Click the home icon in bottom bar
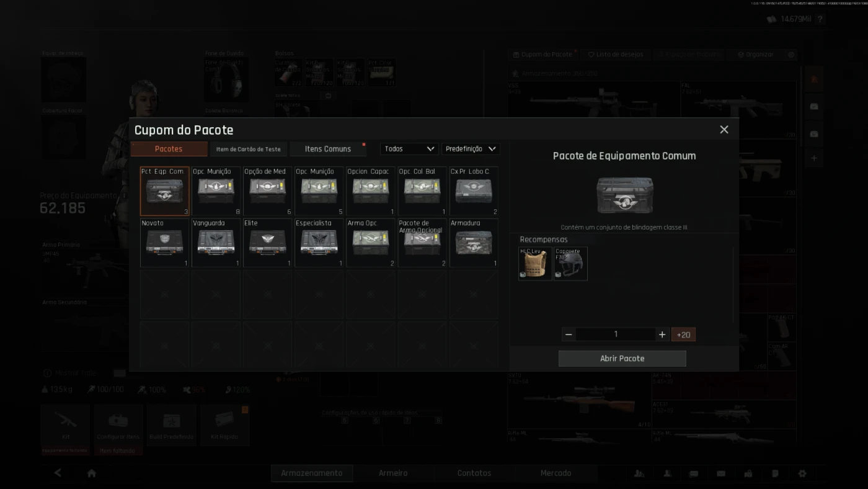The width and height of the screenshot is (868, 489). click(x=92, y=473)
